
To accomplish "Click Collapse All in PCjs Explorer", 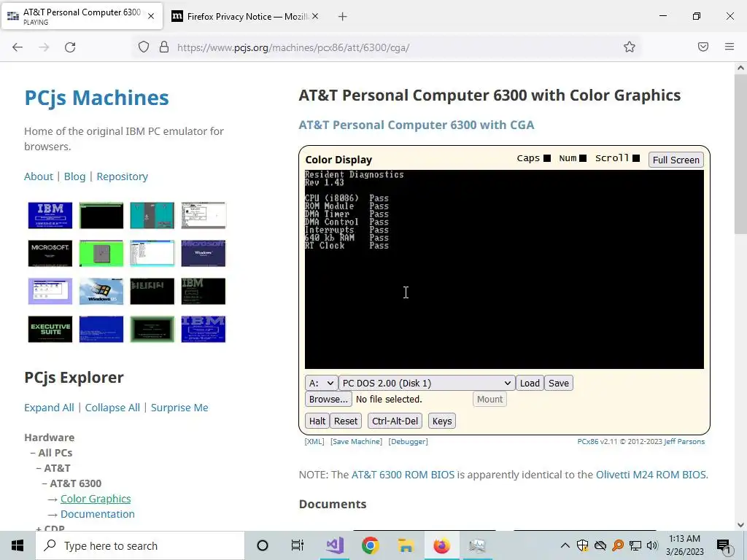I will (x=112, y=408).
